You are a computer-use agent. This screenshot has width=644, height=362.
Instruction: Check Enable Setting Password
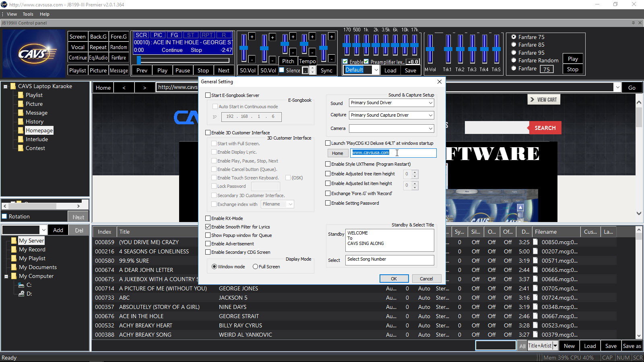pyautogui.click(x=328, y=203)
